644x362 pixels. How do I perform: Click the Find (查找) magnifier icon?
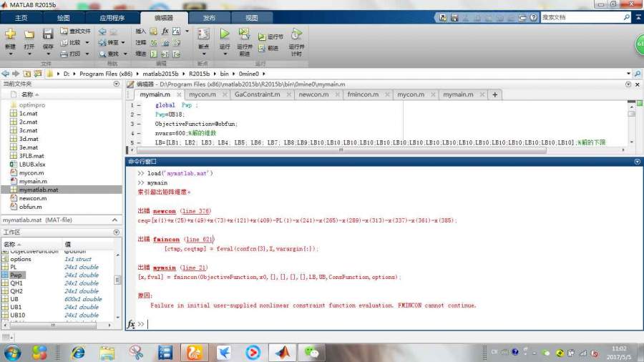click(x=102, y=54)
